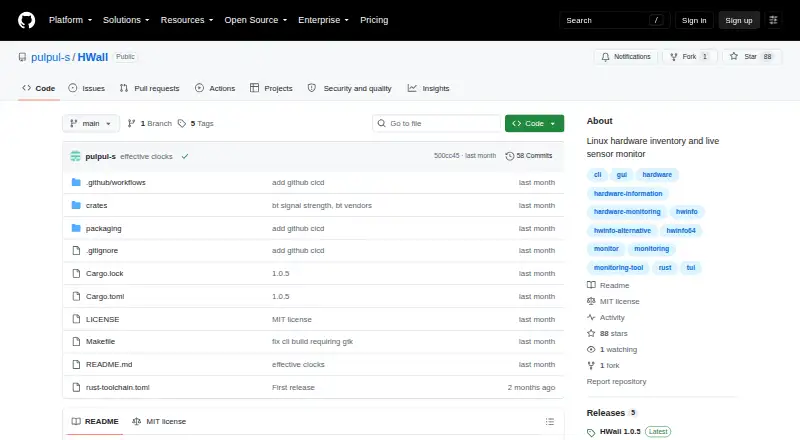Image resolution: width=800 pixels, height=440 pixels.
Task: Open the Projects tab
Action: click(271, 88)
